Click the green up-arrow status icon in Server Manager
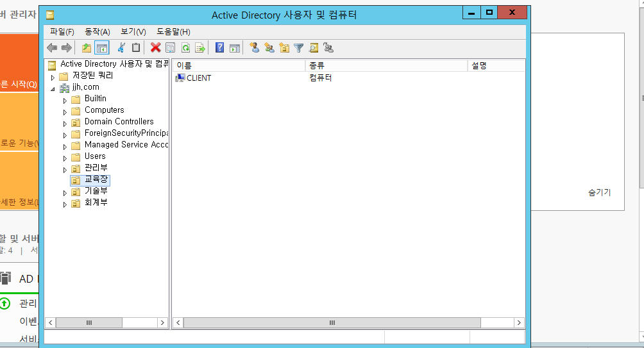This screenshot has height=348, width=644. coord(4,304)
